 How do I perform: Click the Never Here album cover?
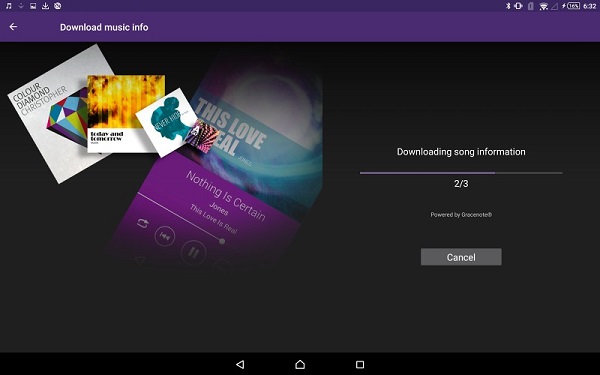point(168,122)
